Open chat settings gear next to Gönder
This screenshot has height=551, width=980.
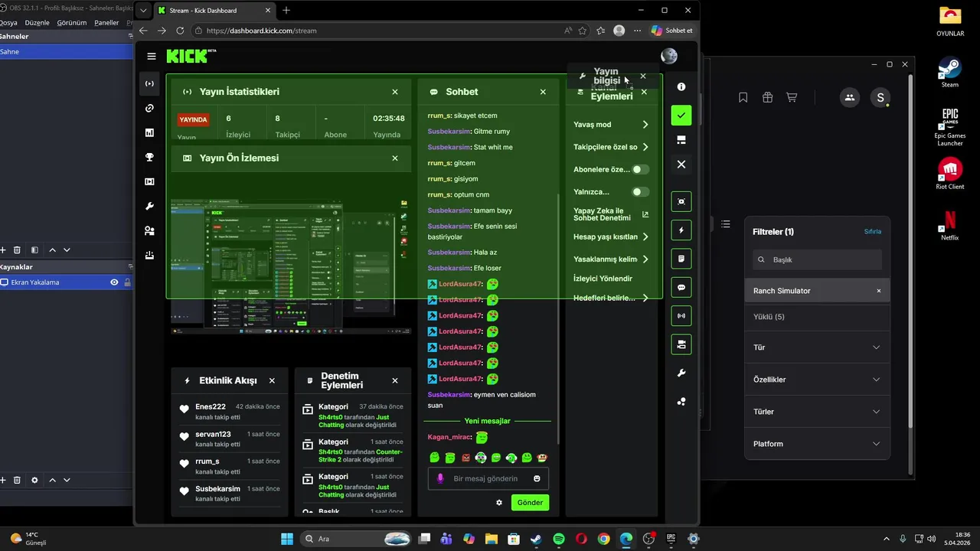(499, 503)
